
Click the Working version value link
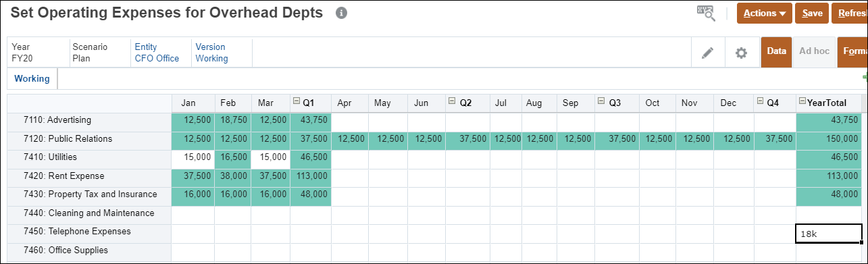click(211, 58)
